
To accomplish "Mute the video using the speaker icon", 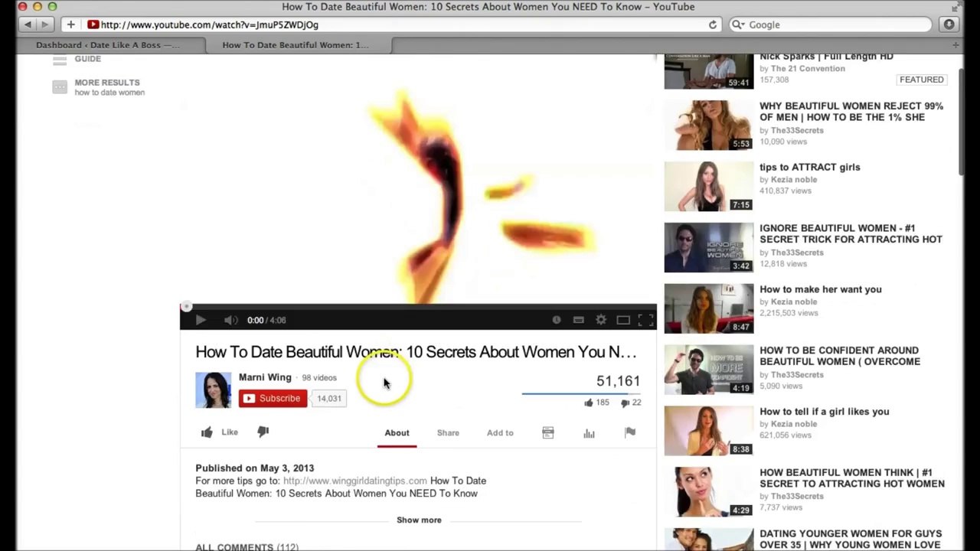I will (230, 320).
